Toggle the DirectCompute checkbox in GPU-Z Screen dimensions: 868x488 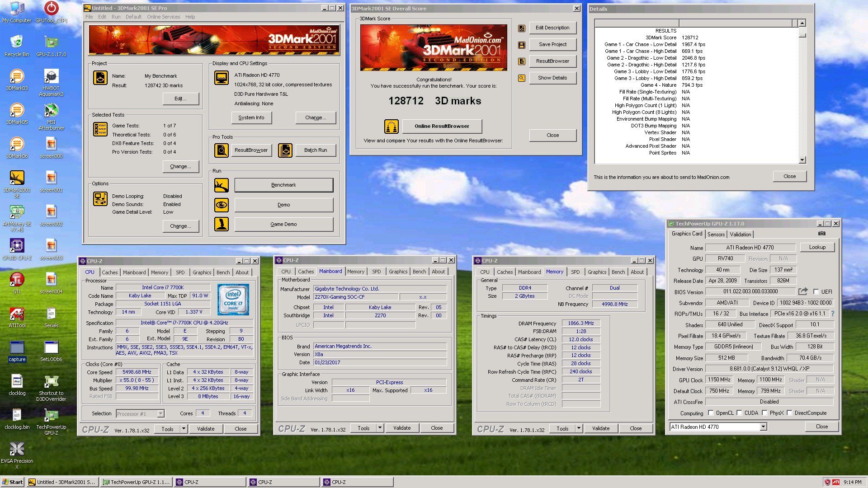pos(789,413)
